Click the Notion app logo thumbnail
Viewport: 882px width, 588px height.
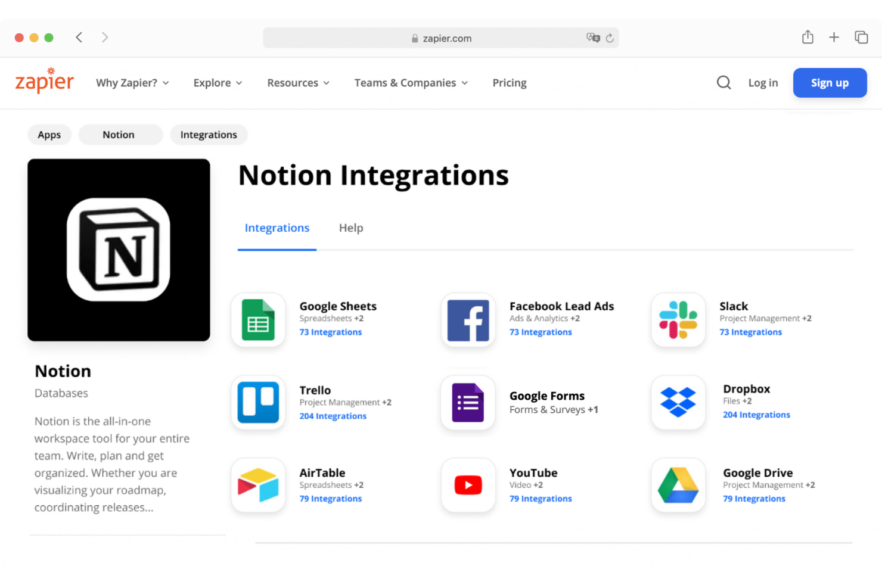(119, 250)
